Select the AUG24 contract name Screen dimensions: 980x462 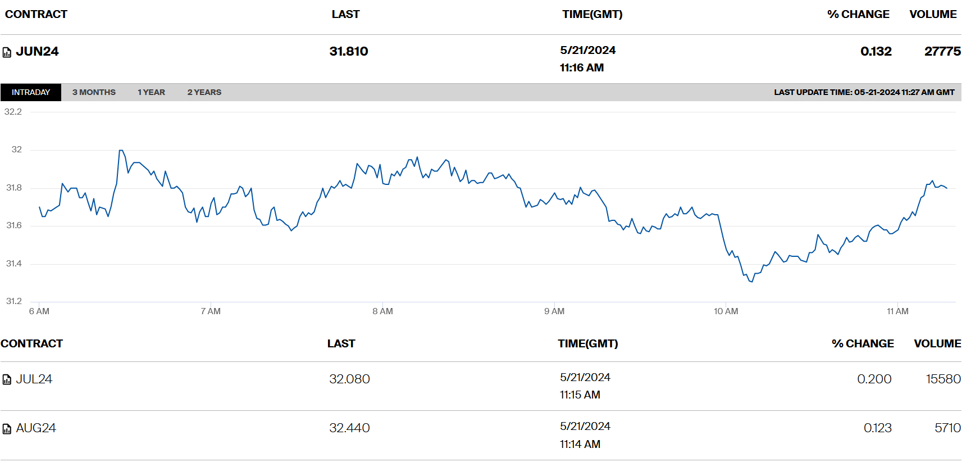pyautogui.click(x=36, y=428)
